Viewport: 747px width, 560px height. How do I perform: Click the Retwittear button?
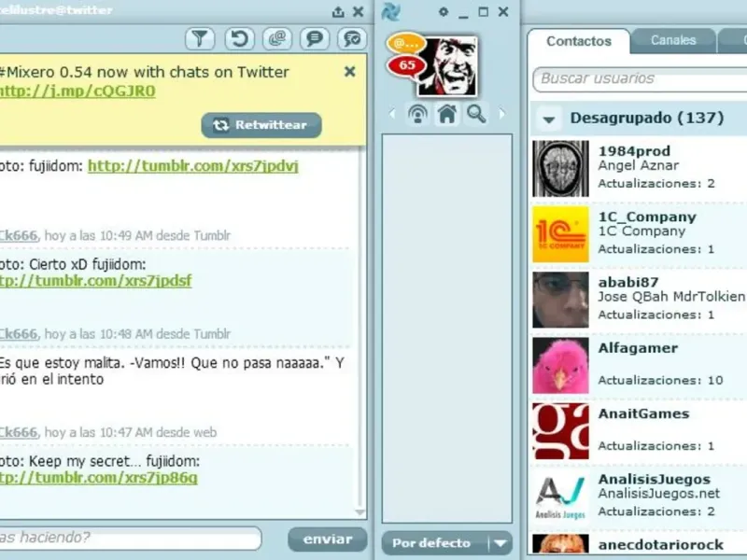(261, 125)
